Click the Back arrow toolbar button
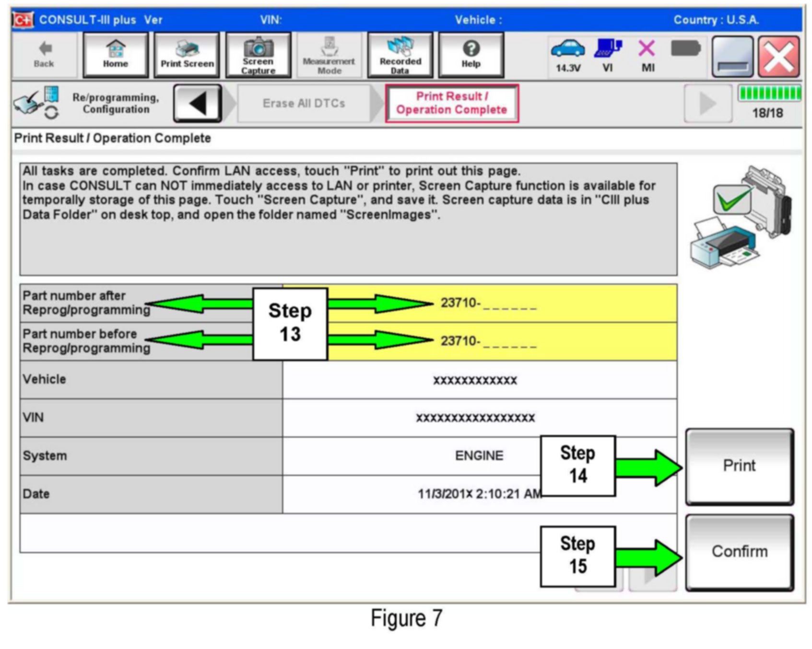The width and height of the screenshot is (812, 649). (44, 55)
